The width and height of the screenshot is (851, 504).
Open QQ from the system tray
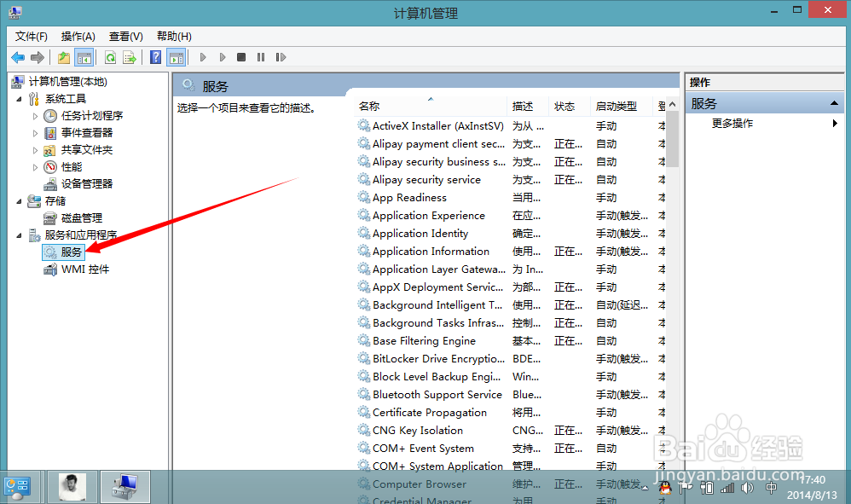tap(665, 488)
